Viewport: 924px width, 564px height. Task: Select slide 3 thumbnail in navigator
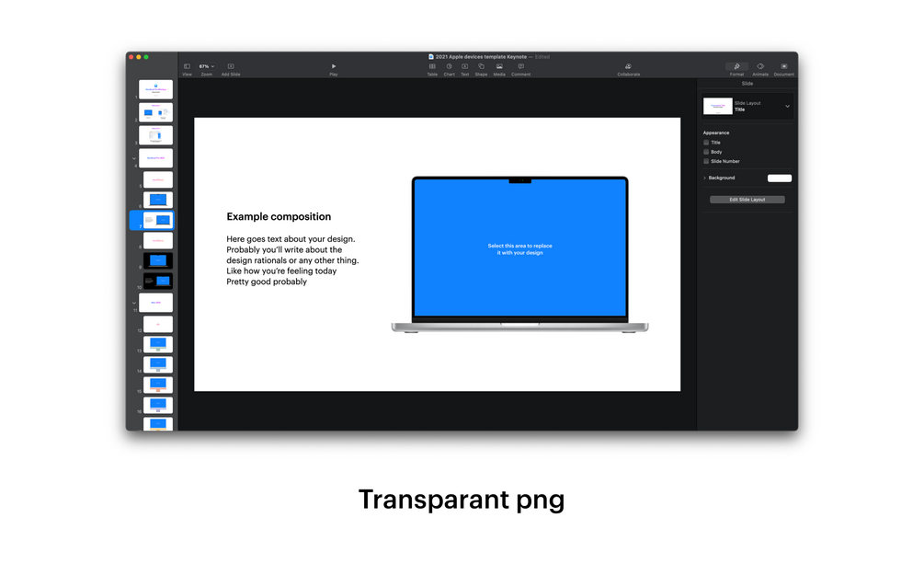point(155,135)
